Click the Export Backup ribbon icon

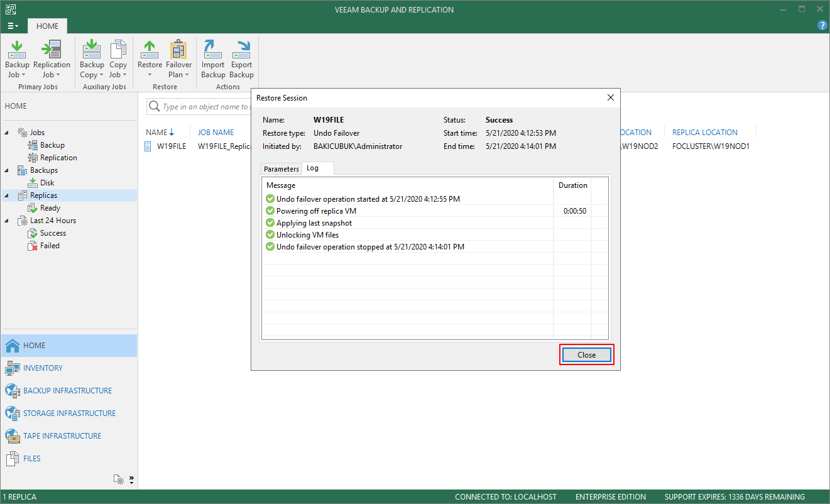click(x=241, y=60)
